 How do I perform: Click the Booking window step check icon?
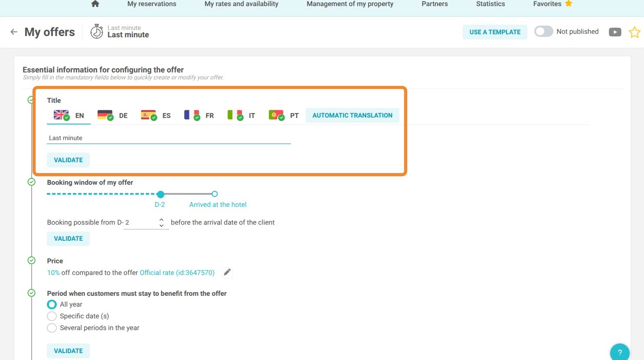(31, 182)
